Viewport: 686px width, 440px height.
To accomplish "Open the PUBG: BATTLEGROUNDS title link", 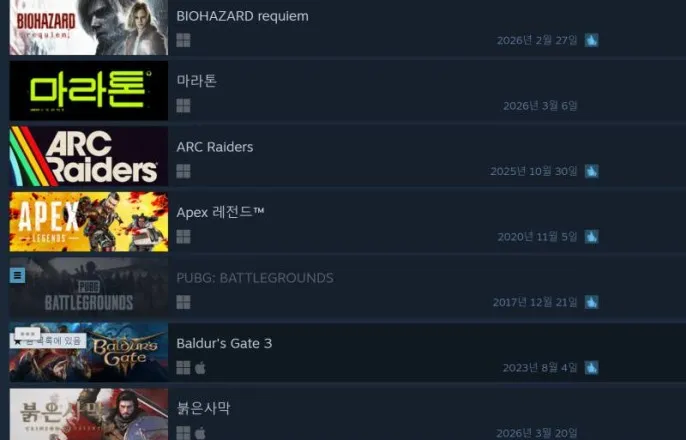I will click(255, 278).
